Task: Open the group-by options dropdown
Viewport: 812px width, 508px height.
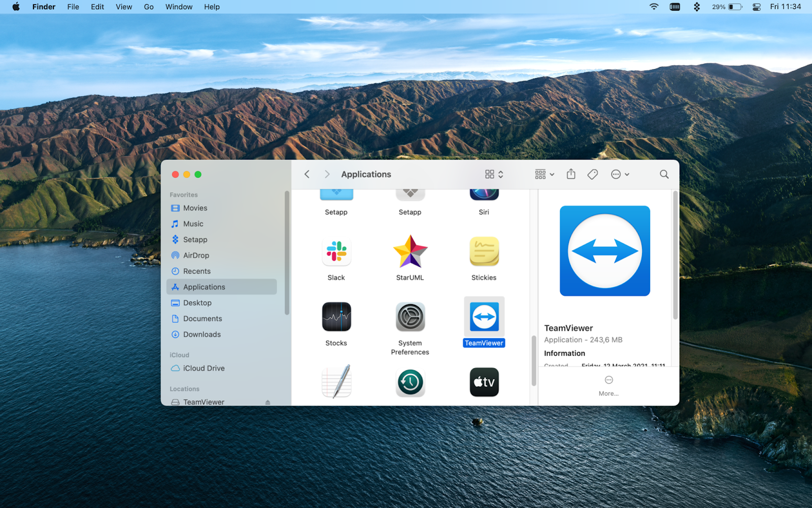Action: pos(545,174)
